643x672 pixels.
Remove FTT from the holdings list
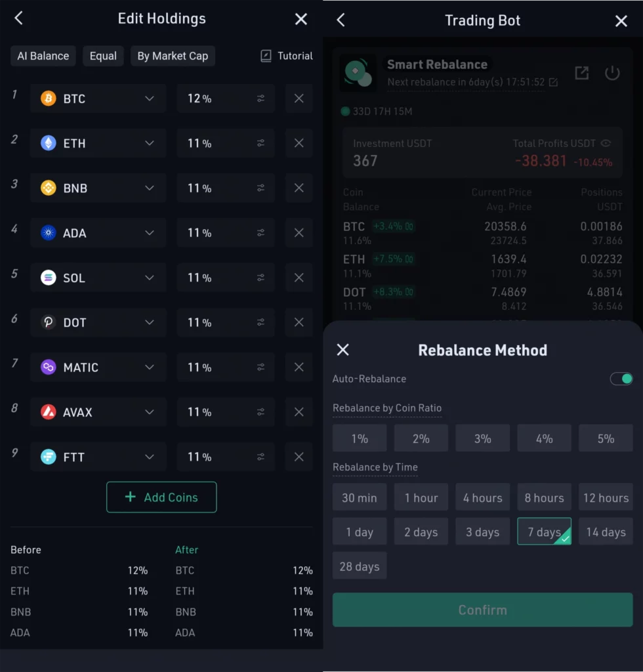click(x=299, y=456)
